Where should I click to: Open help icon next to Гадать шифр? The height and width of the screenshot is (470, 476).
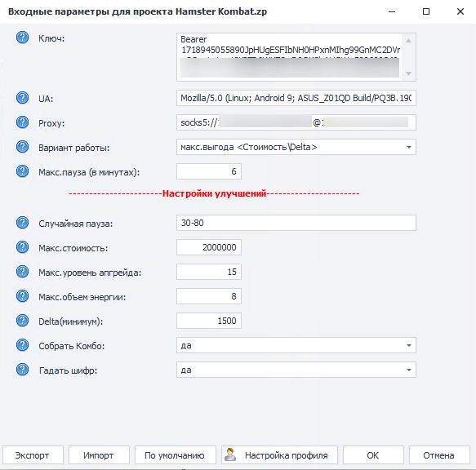click(23, 370)
